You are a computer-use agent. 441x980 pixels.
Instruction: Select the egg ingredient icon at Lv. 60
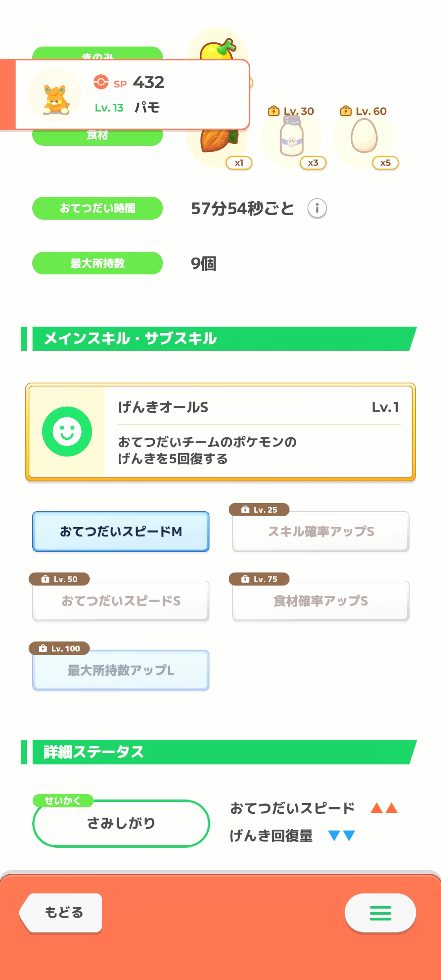tap(363, 137)
